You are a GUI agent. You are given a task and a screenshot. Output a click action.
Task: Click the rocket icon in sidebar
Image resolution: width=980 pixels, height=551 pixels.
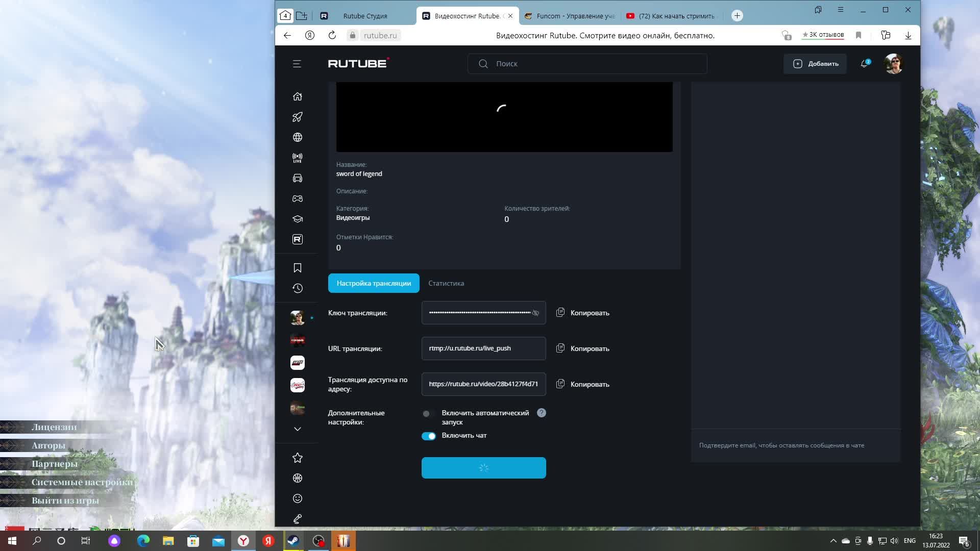pos(297,117)
